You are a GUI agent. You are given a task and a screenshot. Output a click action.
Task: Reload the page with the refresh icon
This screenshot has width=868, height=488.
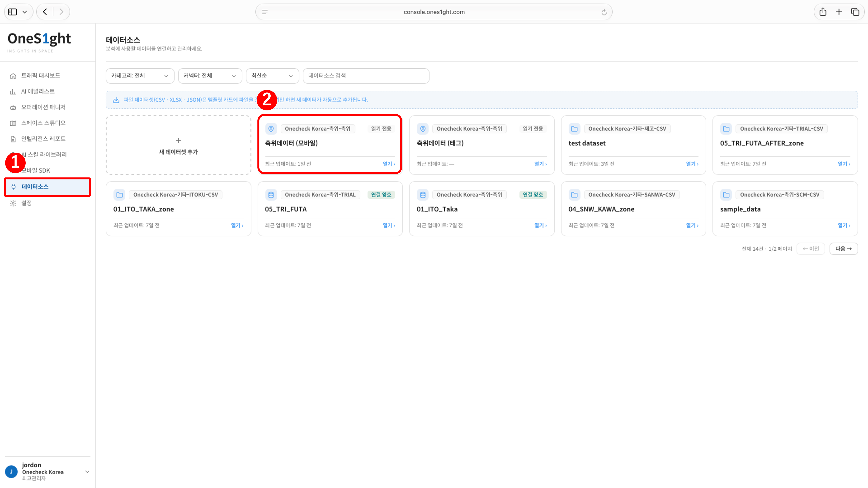(604, 12)
